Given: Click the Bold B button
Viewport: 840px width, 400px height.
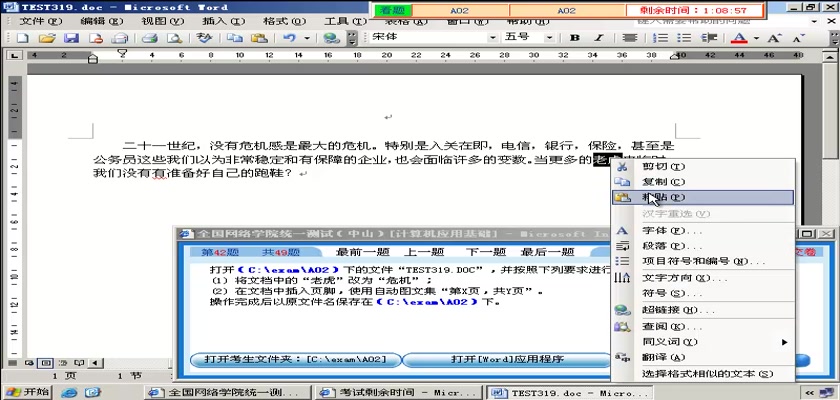Looking at the screenshot, I should (575, 38).
